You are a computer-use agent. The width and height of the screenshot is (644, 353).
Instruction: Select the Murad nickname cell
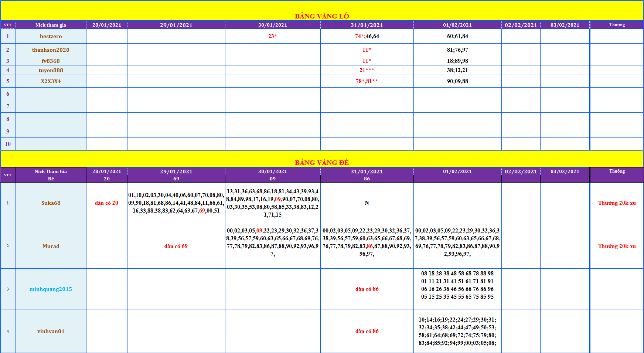tap(51, 246)
